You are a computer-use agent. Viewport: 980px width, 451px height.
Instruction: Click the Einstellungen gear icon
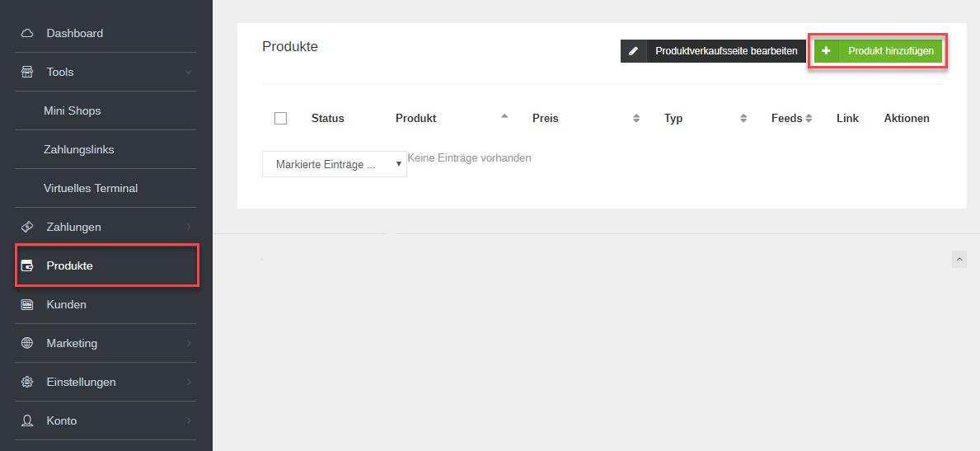(x=27, y=382)
